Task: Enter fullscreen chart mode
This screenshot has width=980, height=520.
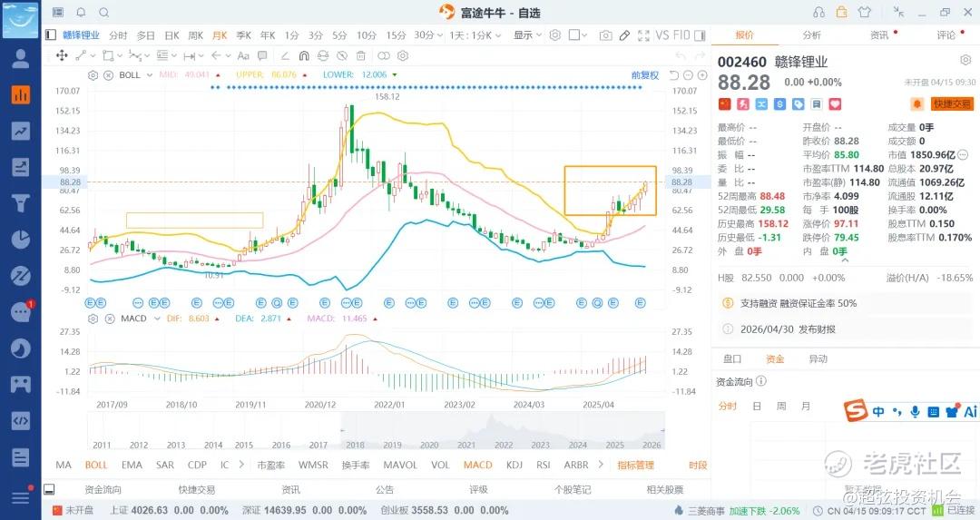Action: tap(643, 35)
